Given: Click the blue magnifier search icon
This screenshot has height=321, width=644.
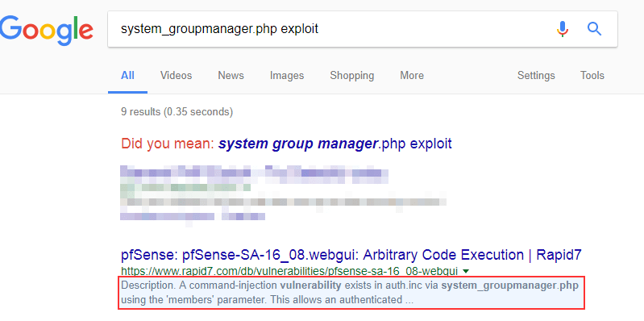Looking at the screenshot, I should tap(594, 29).
